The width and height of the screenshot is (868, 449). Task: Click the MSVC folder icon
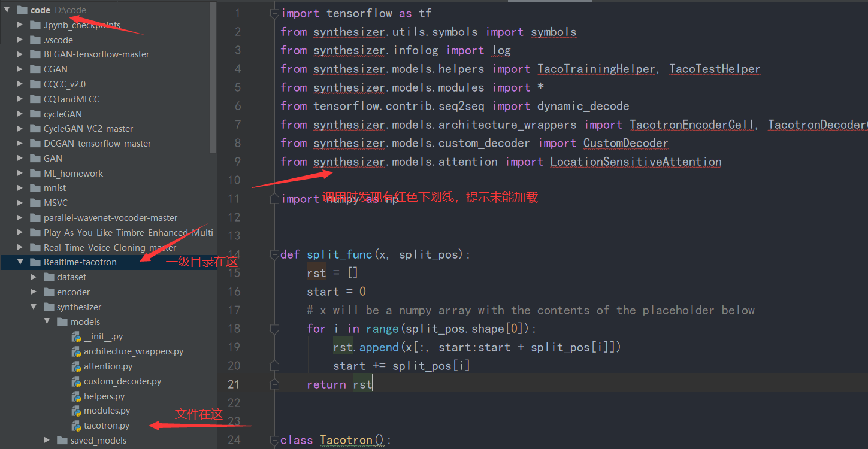coord(35,203)
